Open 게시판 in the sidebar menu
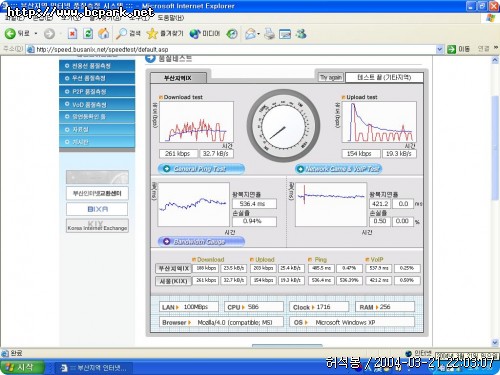Image resolution: width=500 pixels, height=375 pixels. coord(97,142)
